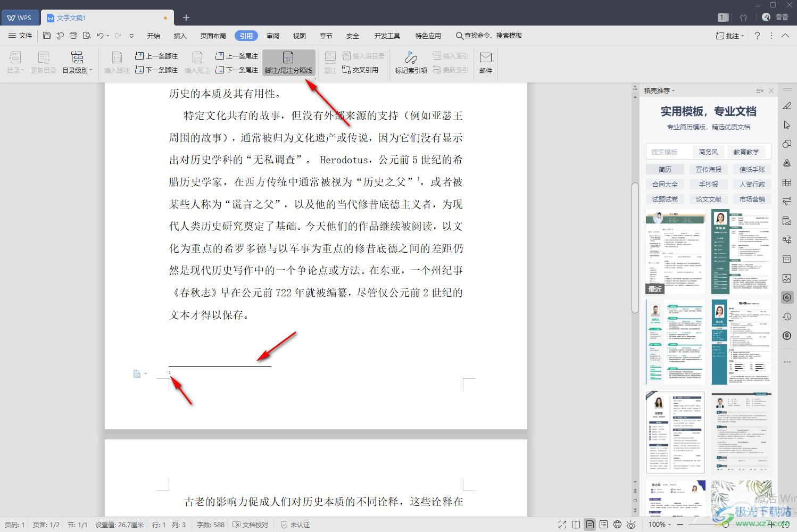Open the 最近 labeled resume template thumbnail
Image resolution: width=797 pixels, height=532 pixels.
676,252
